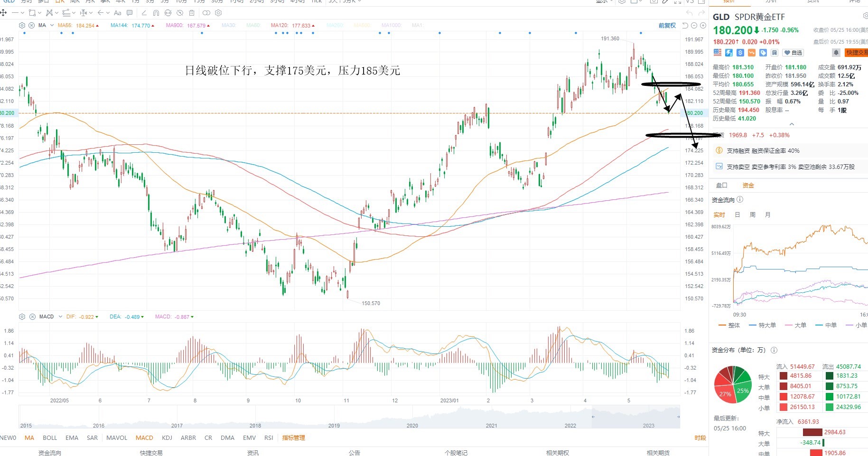868x456 pixels.
Task: Remove the MACD indicator with X
Action: [32, 316]
